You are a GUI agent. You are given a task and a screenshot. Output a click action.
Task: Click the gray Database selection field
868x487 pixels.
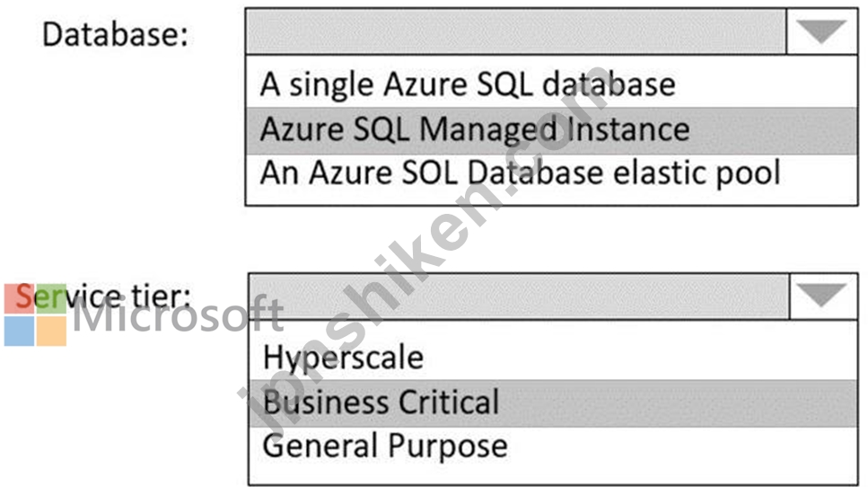click(x=516, y=31)
